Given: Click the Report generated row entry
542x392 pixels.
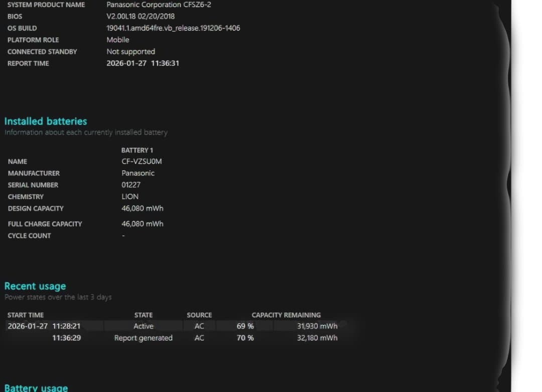Looking at the screenshot, I should (x=143, y=338).
